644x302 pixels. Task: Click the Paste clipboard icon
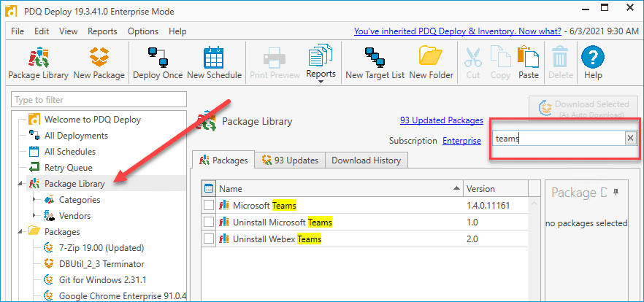point(528,63)
